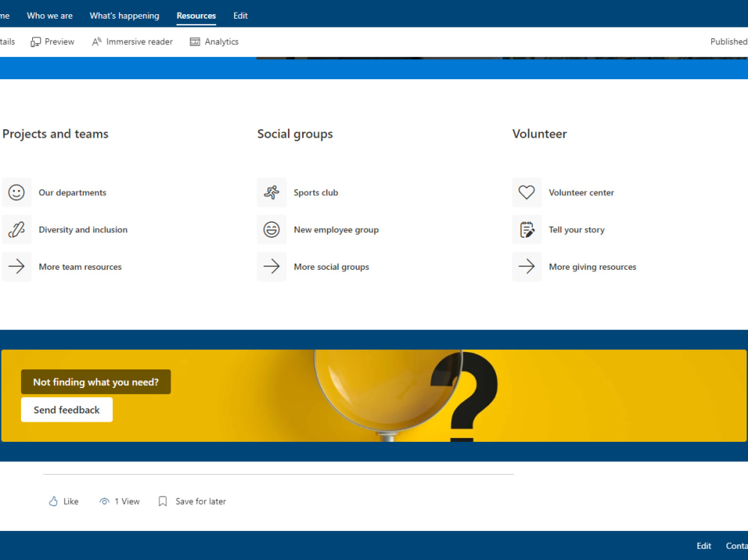The height and width of the screenshot is (560, 748).
Task: Click the notepad icon for Tell your story
Action: click(527, 230)
